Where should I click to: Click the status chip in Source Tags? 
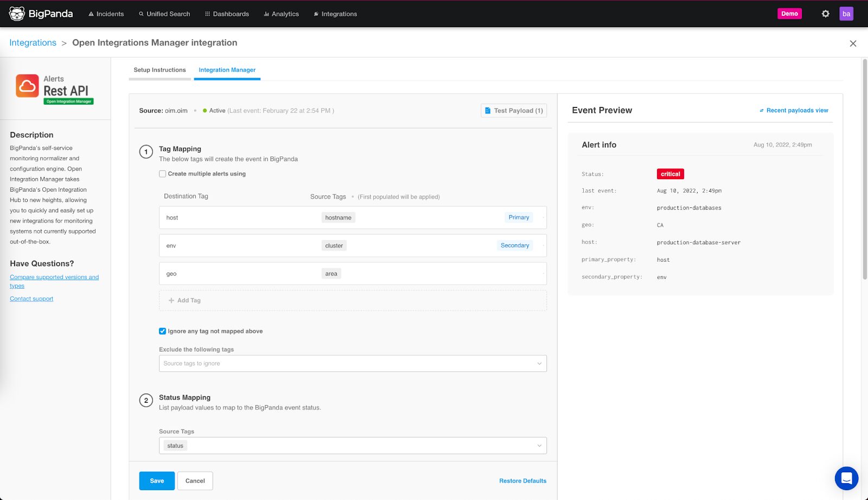[175, 446]
